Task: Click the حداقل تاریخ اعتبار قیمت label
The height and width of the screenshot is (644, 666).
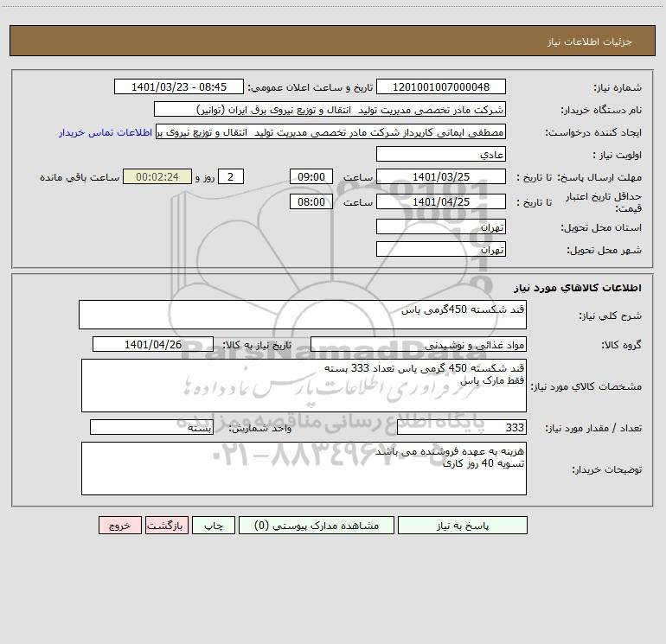Action: pyautogui.click(x=604, y=202)
